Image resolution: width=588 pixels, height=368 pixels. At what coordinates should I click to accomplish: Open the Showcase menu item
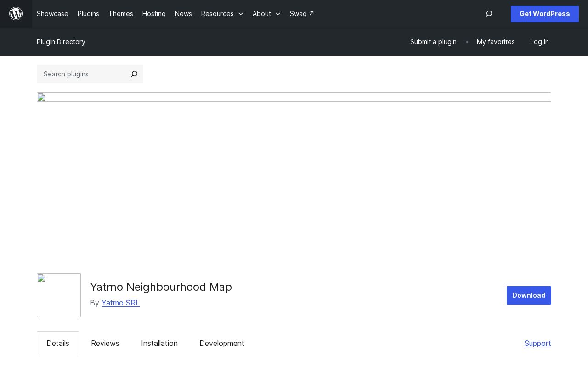point(52,14)
